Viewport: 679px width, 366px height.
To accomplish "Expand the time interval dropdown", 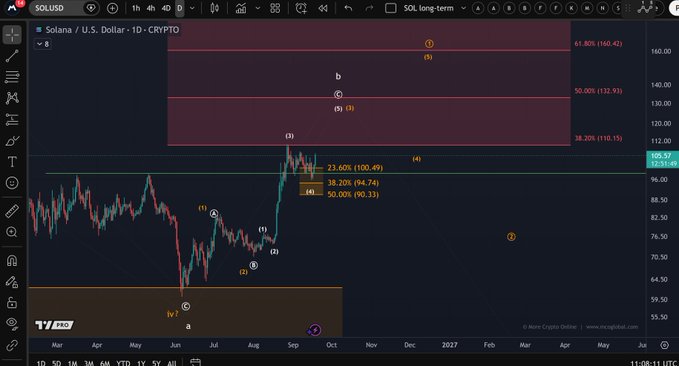I will coord(192,8).
